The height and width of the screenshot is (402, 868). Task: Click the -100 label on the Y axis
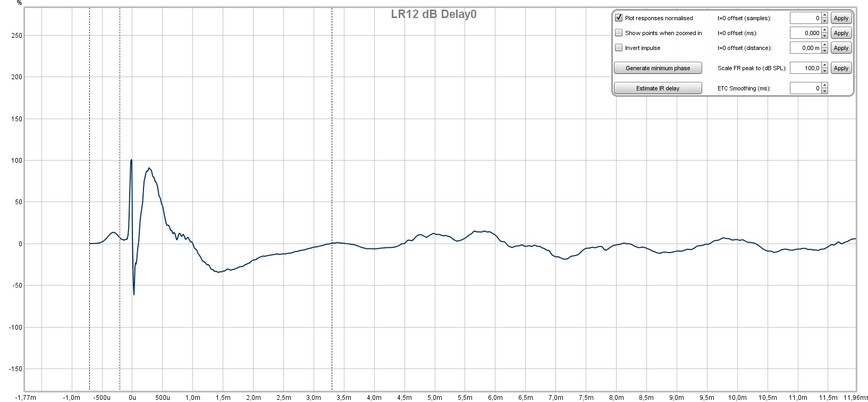click(16, 327)
